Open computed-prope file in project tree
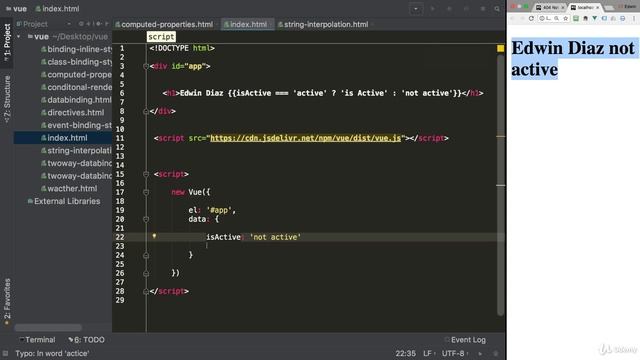The image size is (640, 360). click(76, 75)
